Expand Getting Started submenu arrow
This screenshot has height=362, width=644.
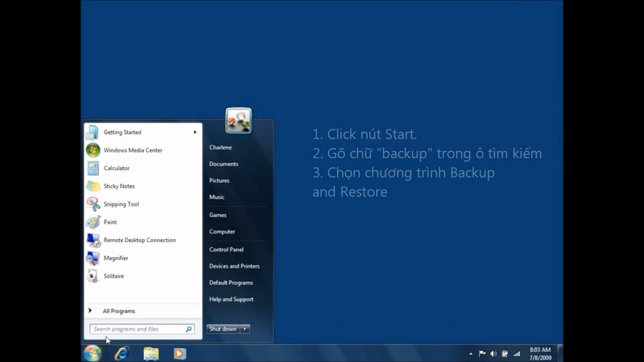click(195, 132)
